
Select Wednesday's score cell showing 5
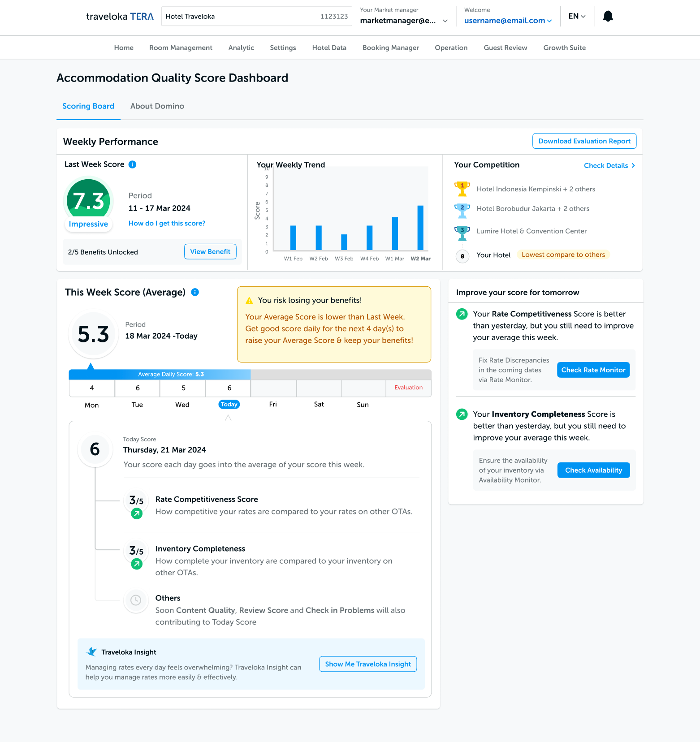click(183, 388)
